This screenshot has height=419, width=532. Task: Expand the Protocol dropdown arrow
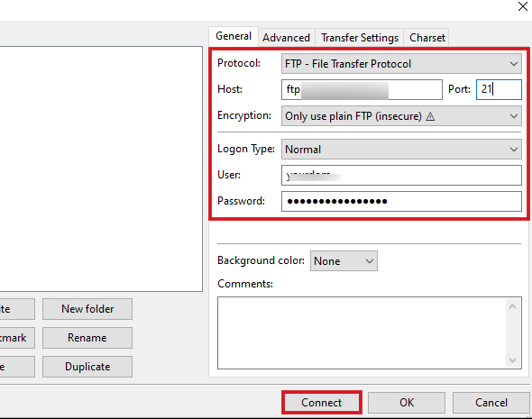[514, 64]
